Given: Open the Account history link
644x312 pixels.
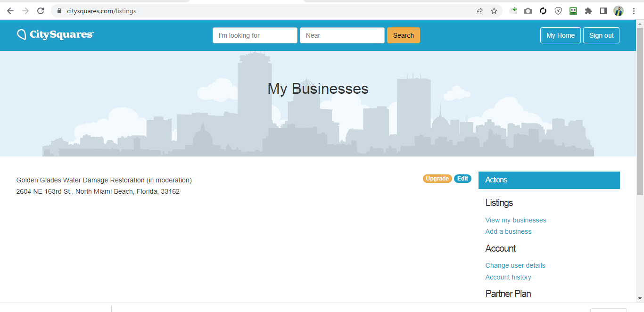Looking at the screenshot, I should (508, 277).
